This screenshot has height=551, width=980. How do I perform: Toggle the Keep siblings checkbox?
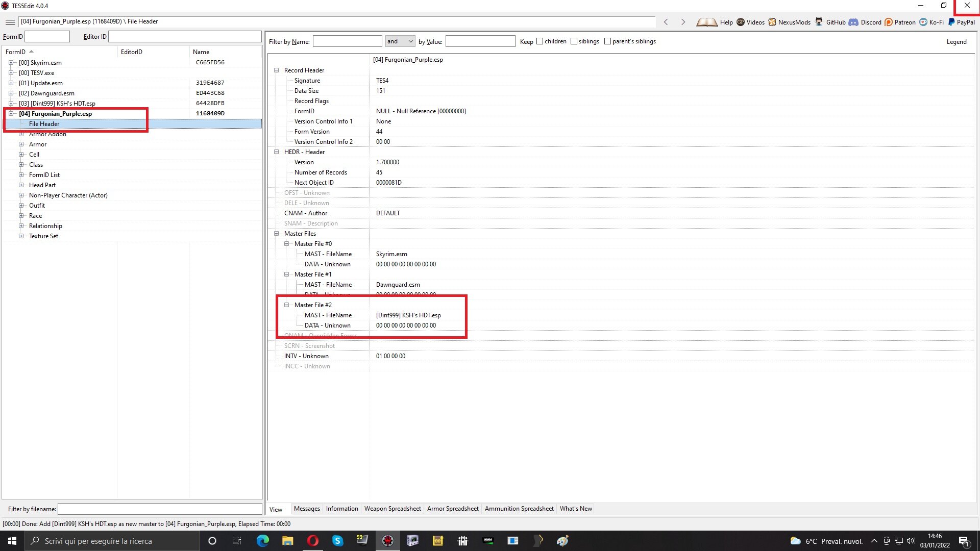pyautogui.click(x=574, y=41)
